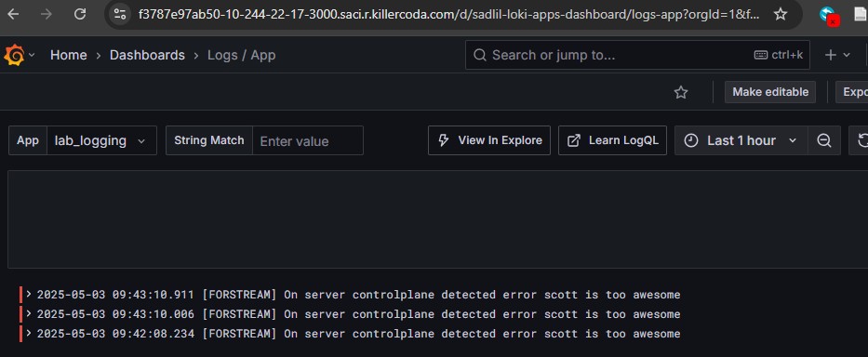Viewport: 868px width, 357px height.
Task: Click the external link icon in Learn LogQL
Action: (x=575, y=140)
